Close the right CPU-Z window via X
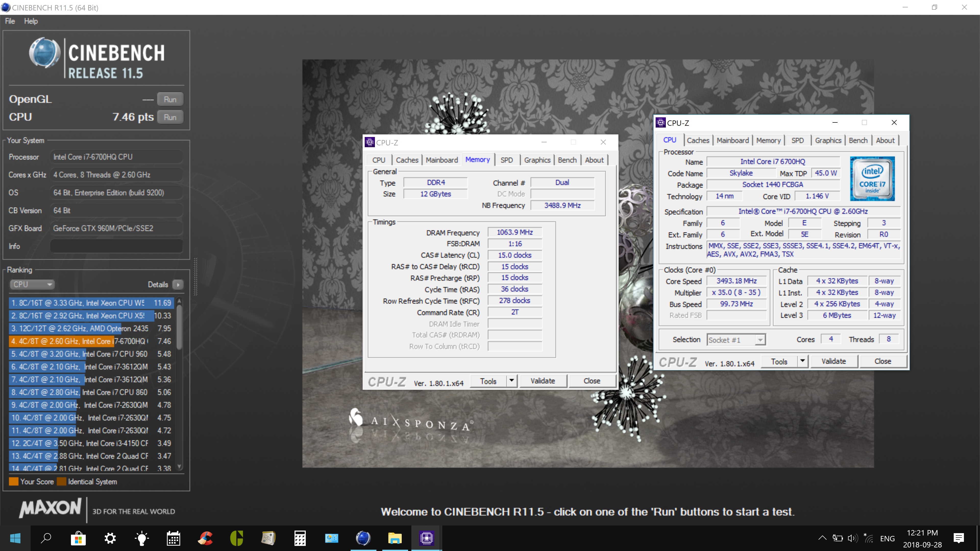Viewport: 980px width, 551px height. coord(894,122)
